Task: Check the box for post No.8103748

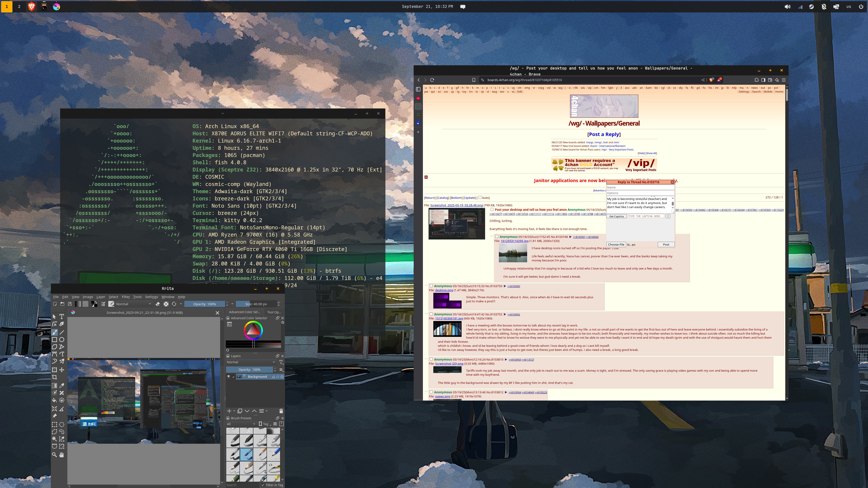Action: point(497,236)
